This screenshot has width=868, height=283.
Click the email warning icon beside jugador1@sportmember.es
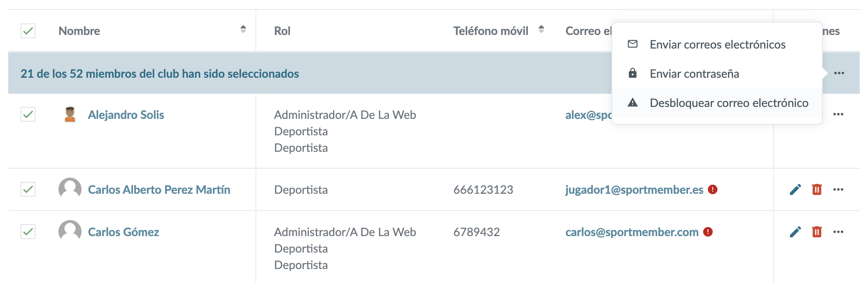[712, 189]
